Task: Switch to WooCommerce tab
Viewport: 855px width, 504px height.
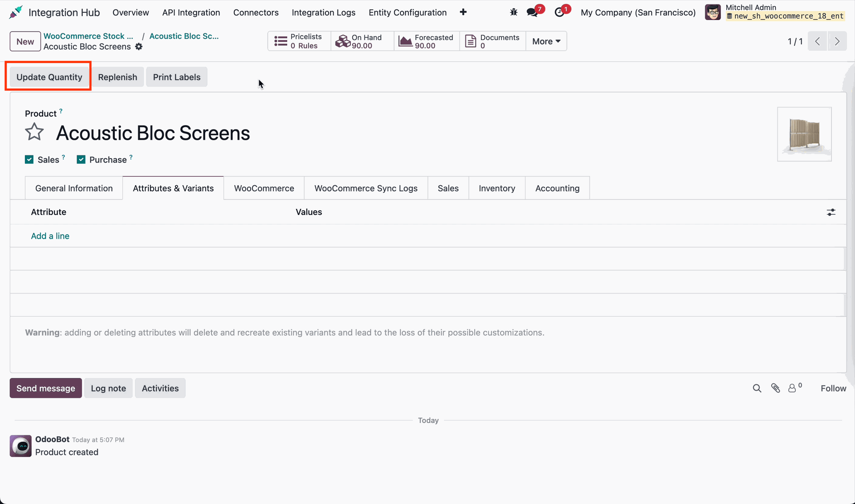Action: point(264,188)
